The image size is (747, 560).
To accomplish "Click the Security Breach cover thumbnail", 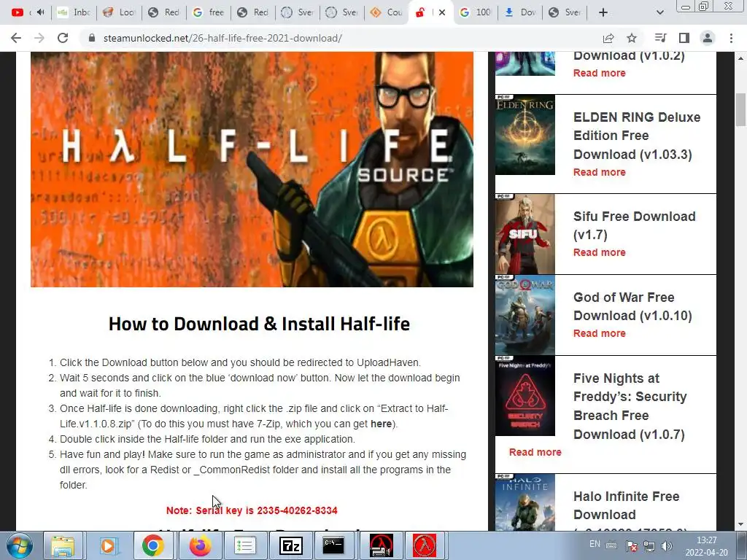I will tap(525, 396).
